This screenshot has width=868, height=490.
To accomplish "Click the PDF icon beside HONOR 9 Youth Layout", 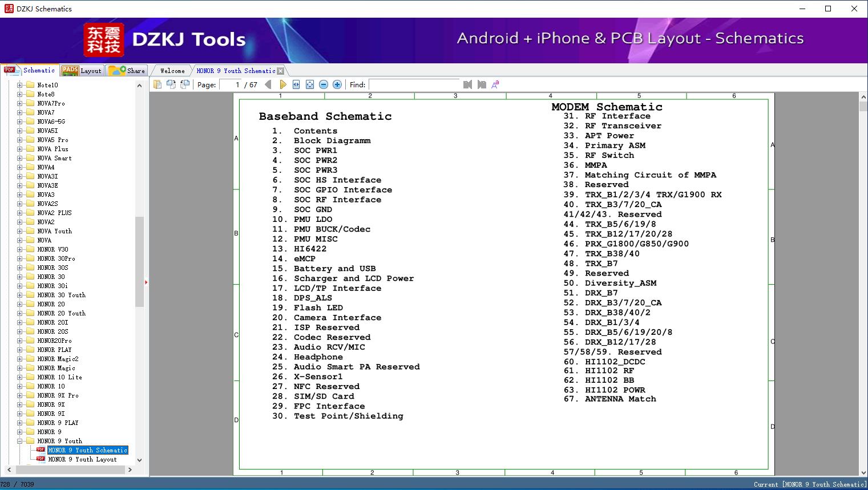I will click(41, 459).
